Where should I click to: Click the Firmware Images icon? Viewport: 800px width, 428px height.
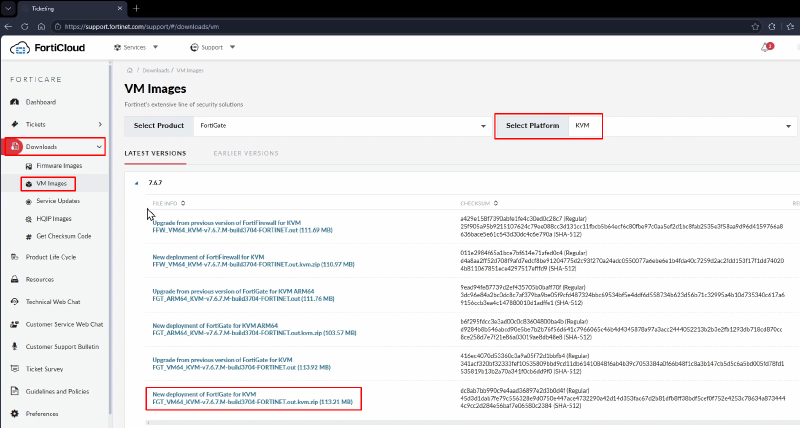(29, 166)
